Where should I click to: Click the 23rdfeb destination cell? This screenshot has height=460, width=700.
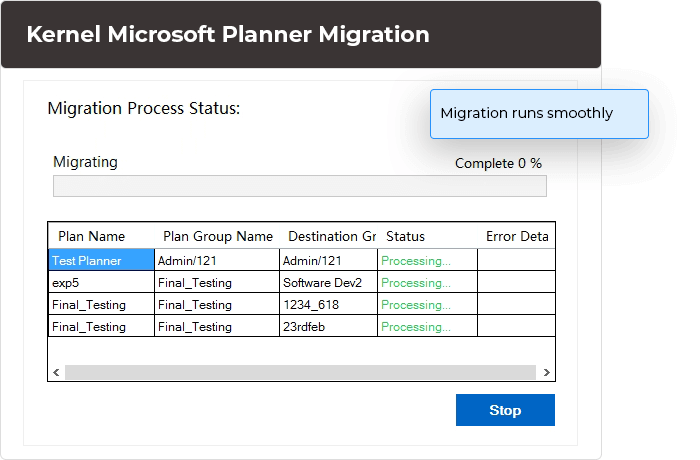(x=329, y=326)
